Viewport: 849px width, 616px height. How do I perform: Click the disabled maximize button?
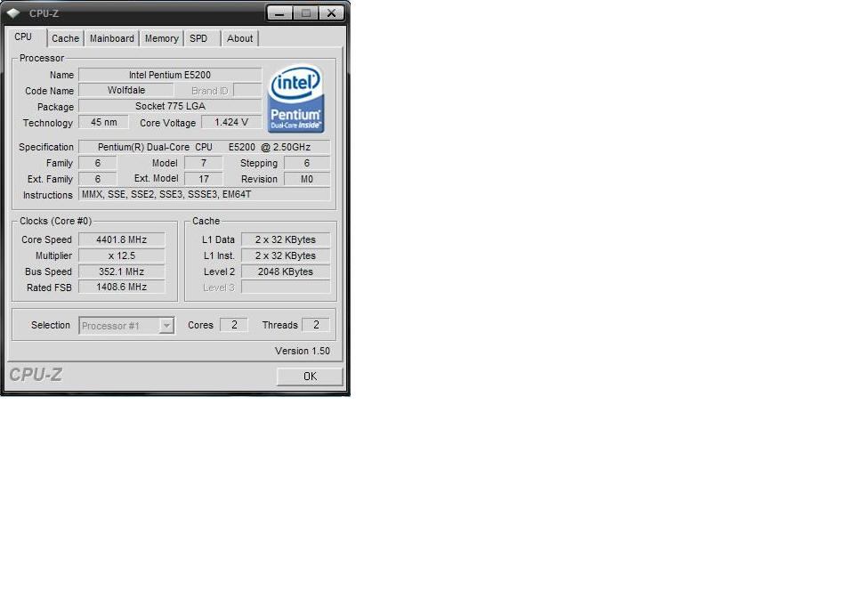305,13
